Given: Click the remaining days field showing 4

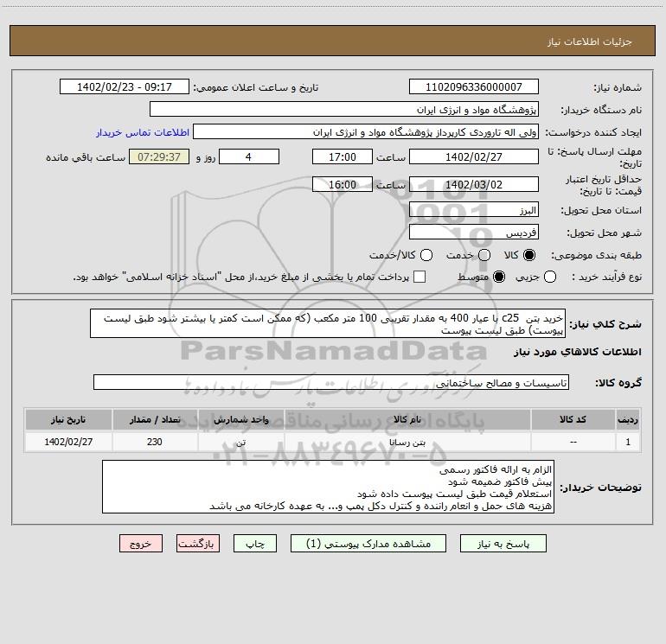Looking at the screenshot, I should click(x=249, y=156).
